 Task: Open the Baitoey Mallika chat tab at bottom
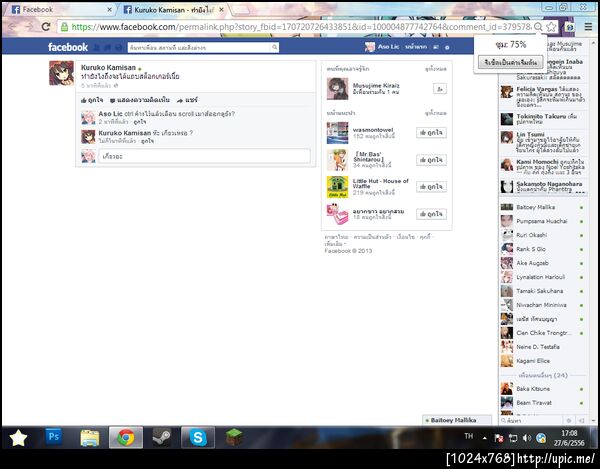pos(457,420)
